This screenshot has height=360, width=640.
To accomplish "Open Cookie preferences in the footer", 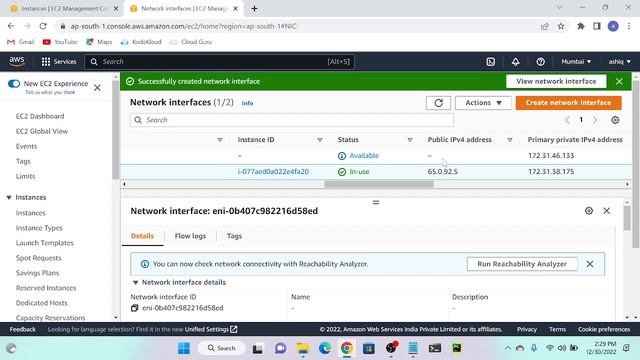I will click(604, 329).
